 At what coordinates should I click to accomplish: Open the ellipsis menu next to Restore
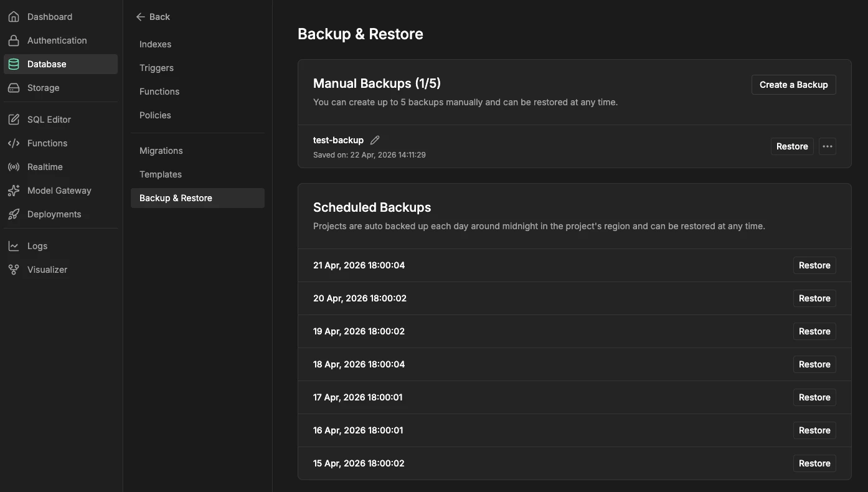(x=827, y=146)
